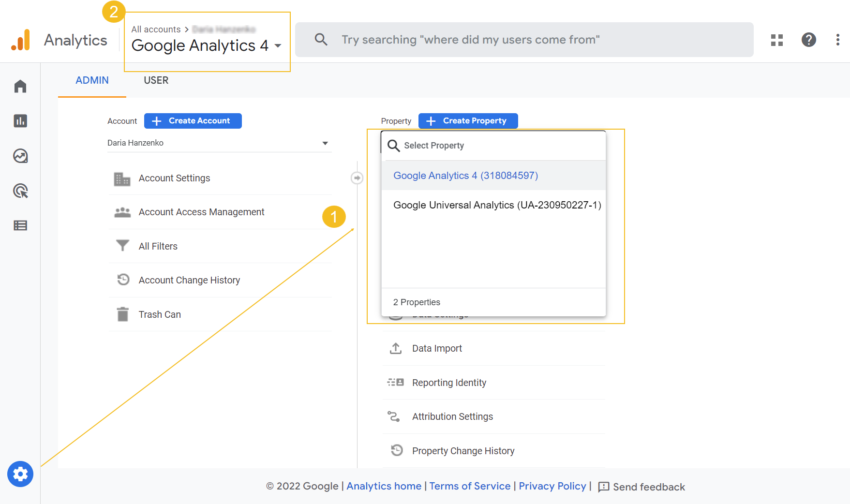Image resolution: width=850 pixels, height=504 pixels.
Task: Open the Google Analytics 4 property picker dropdown
Action: tap(207, 45)
